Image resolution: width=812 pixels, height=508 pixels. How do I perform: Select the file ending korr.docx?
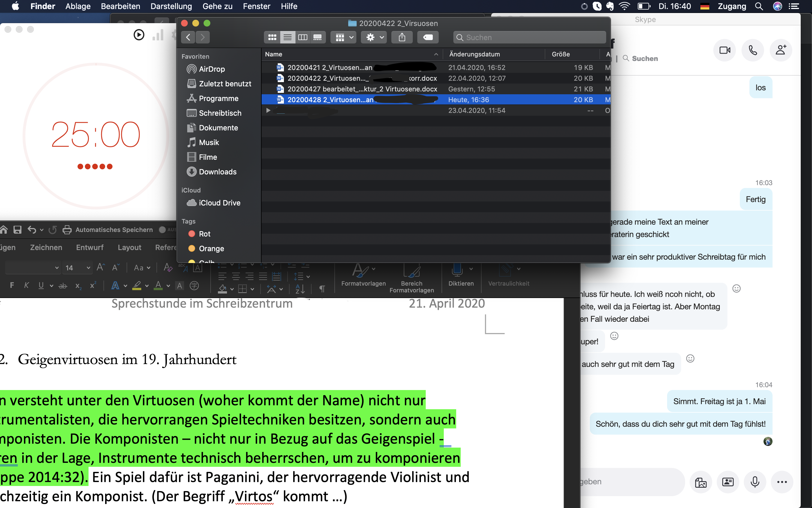pos(436,78)
